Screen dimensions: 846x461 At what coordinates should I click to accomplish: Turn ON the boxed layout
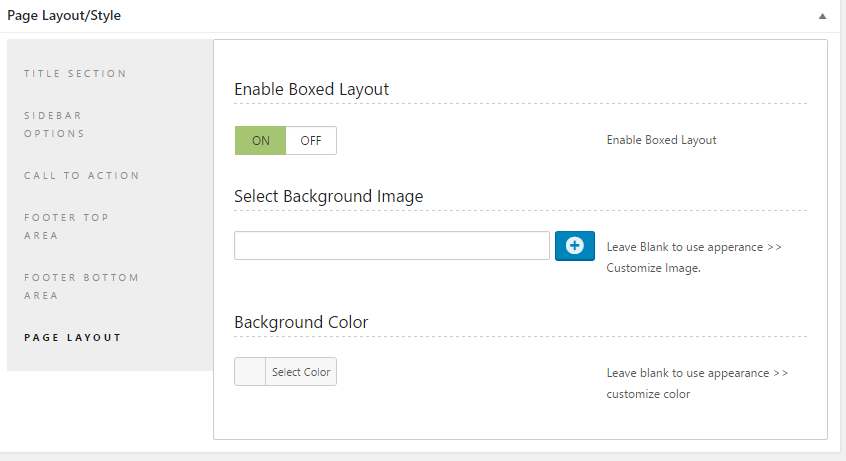(260, 141)
